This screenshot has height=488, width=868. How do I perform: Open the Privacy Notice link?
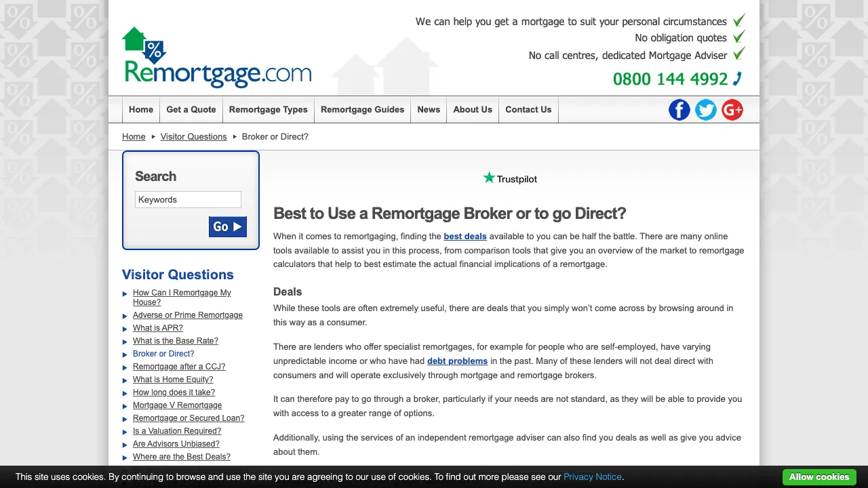(x=592, y=476)
